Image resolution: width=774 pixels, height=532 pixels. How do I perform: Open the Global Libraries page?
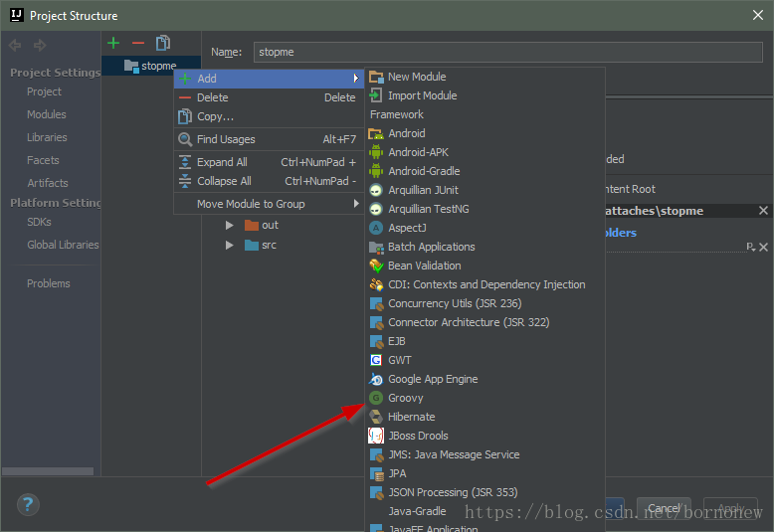pyautogui.click(x=63, y=245)
